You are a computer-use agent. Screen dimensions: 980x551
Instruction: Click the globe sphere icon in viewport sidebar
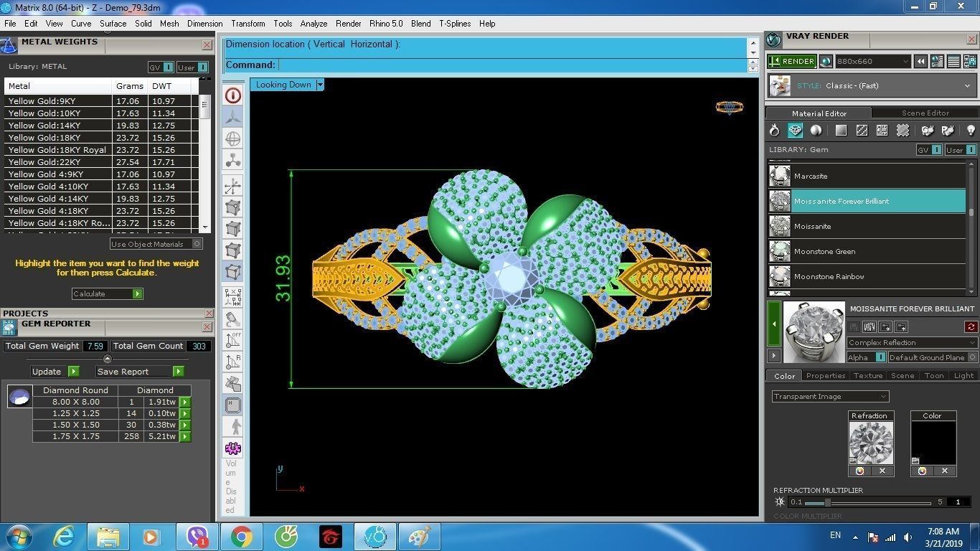233,139
